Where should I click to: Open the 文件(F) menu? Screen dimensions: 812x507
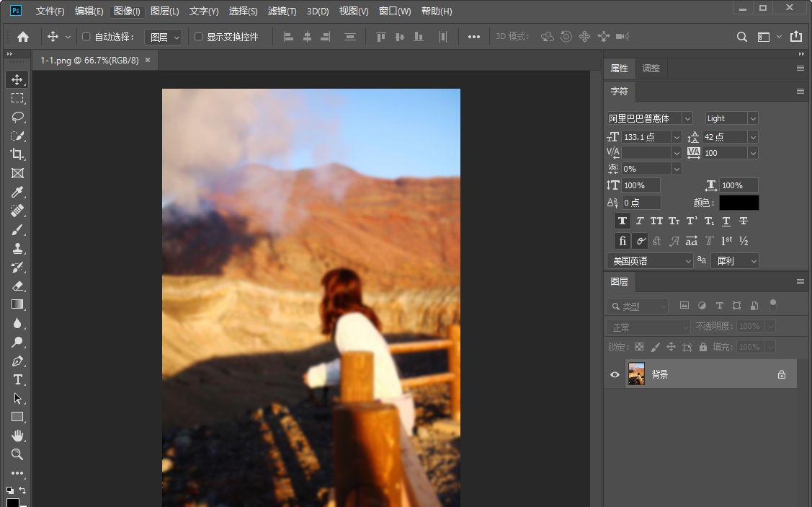tap(50, 11)
